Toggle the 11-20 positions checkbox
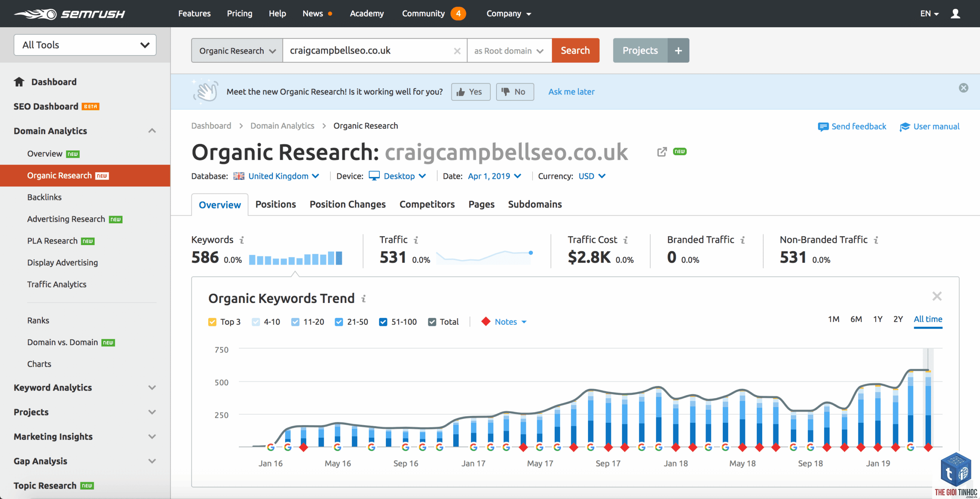The width and height of the screenshot is (980, 499). [x=295, y=322]
